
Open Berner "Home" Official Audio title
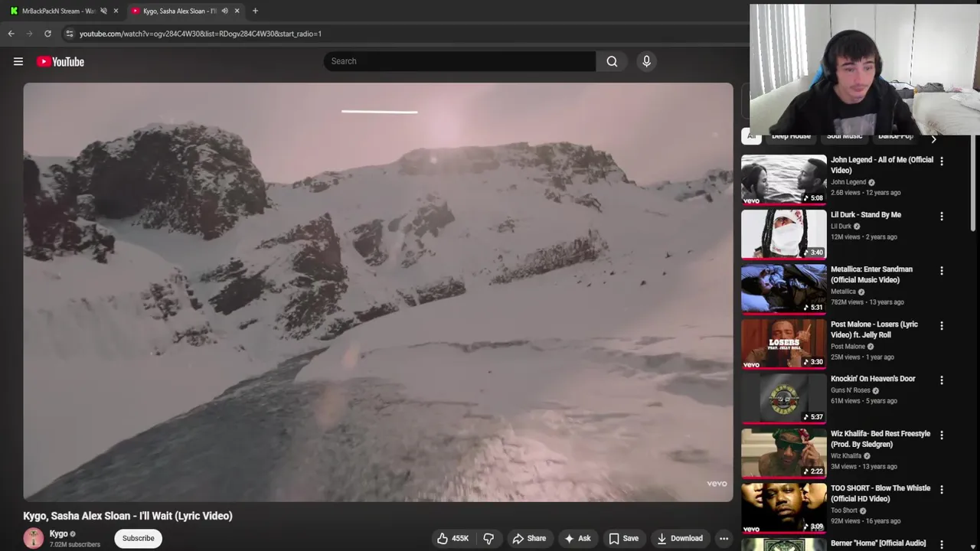pyautogui.click(x=878, y=543)
